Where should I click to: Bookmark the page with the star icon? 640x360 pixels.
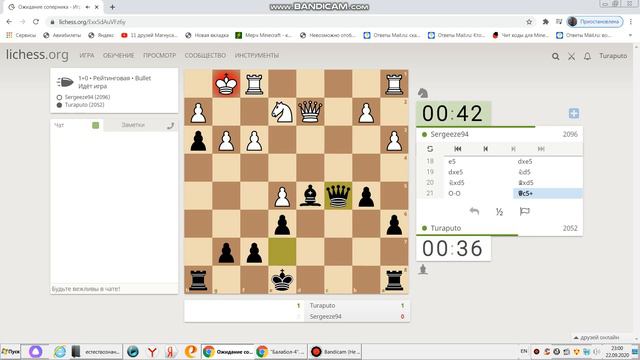[529, 22]
